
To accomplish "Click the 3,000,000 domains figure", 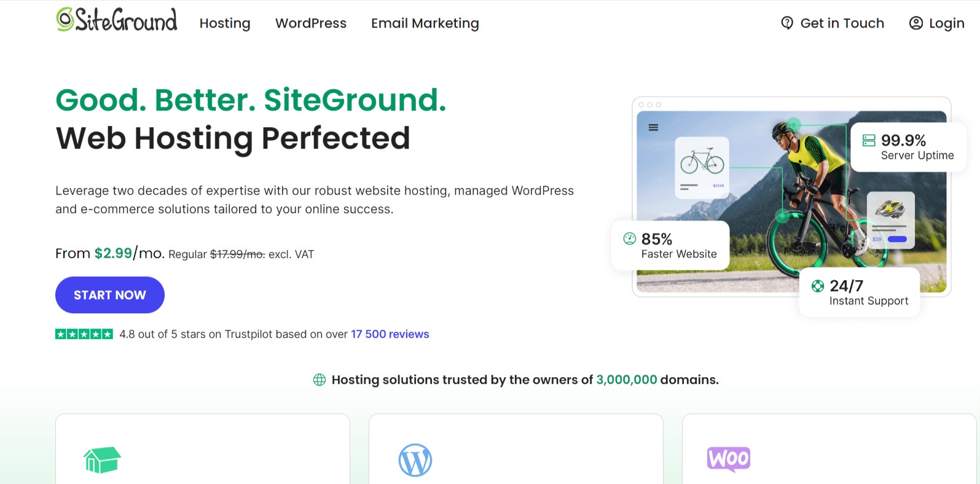I will 627,380.
